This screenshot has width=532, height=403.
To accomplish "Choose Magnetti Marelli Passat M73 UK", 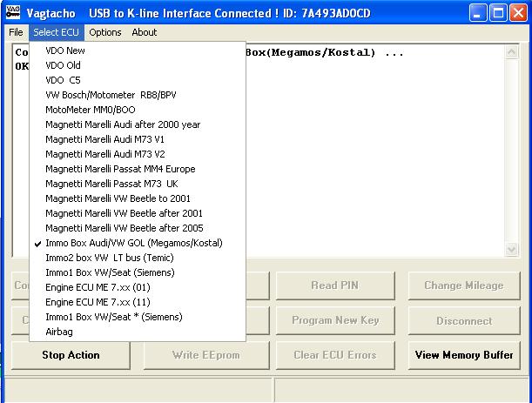I will (138, 184).
